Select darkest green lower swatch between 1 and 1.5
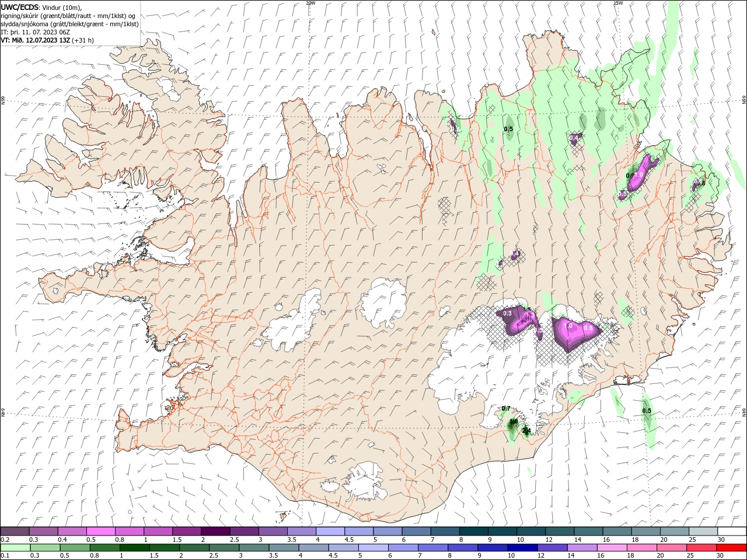 [134, 548]
